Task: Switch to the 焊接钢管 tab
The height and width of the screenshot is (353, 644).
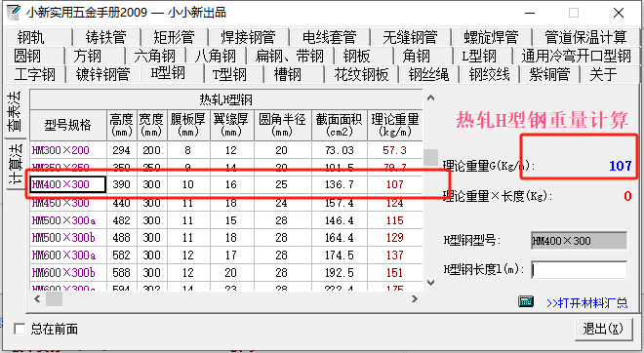Action: coord(249,37)
